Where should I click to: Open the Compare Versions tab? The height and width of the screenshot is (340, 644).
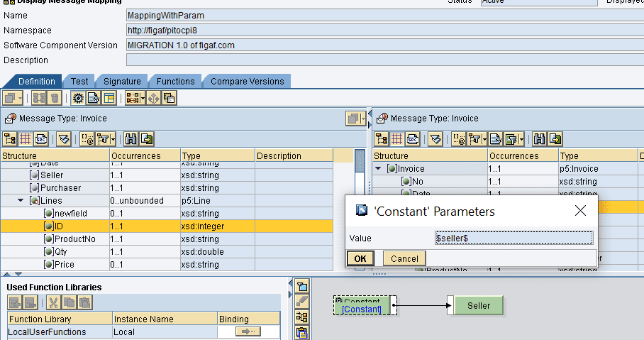pyautogui.click(x=248, y=82)
